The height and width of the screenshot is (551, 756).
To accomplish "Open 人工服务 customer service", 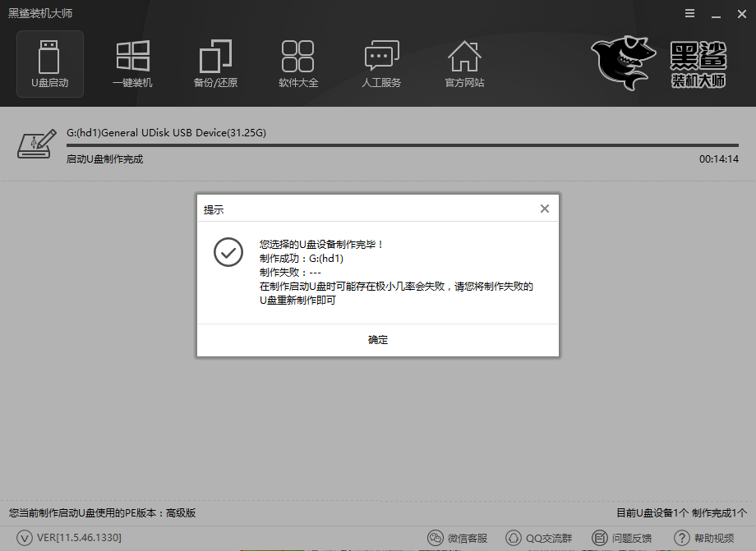I will [x=381, y=62].
